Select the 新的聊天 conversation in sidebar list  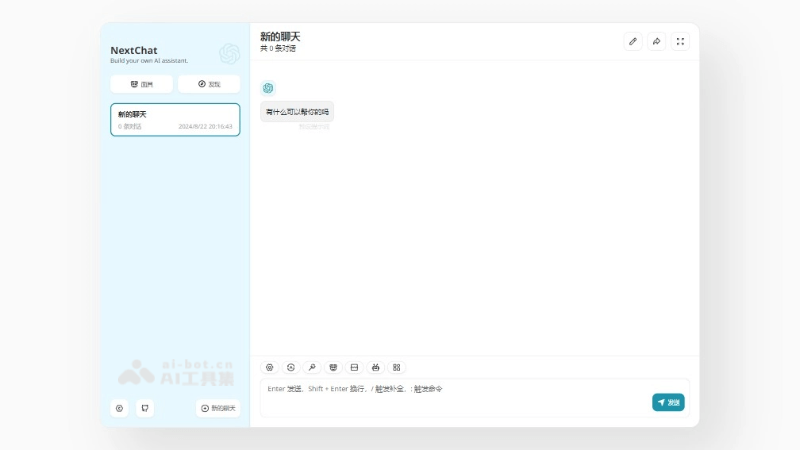(175, 120)
